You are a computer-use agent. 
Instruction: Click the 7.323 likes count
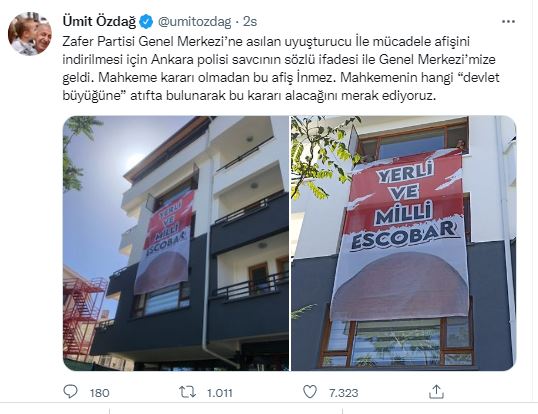pos(343,393)
